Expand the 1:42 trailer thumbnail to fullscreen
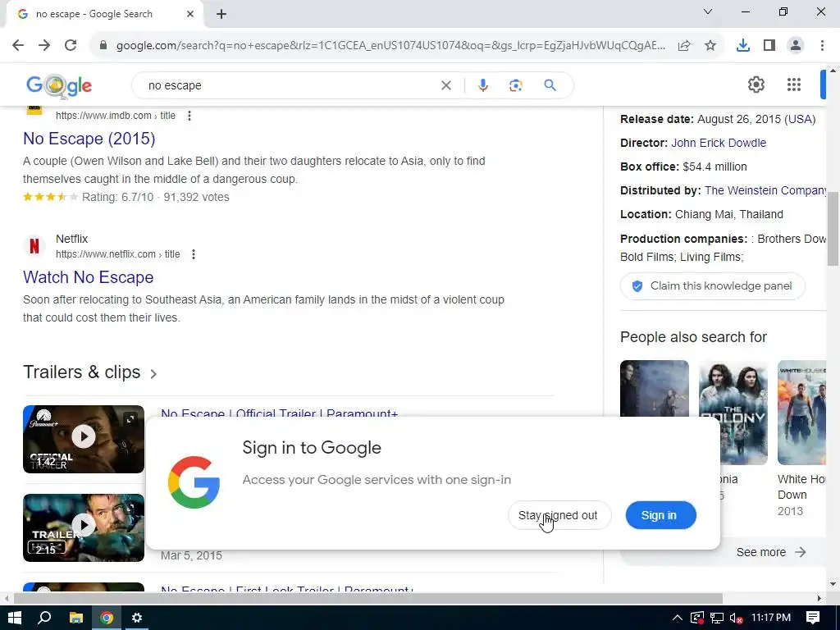 click(130, 419)
